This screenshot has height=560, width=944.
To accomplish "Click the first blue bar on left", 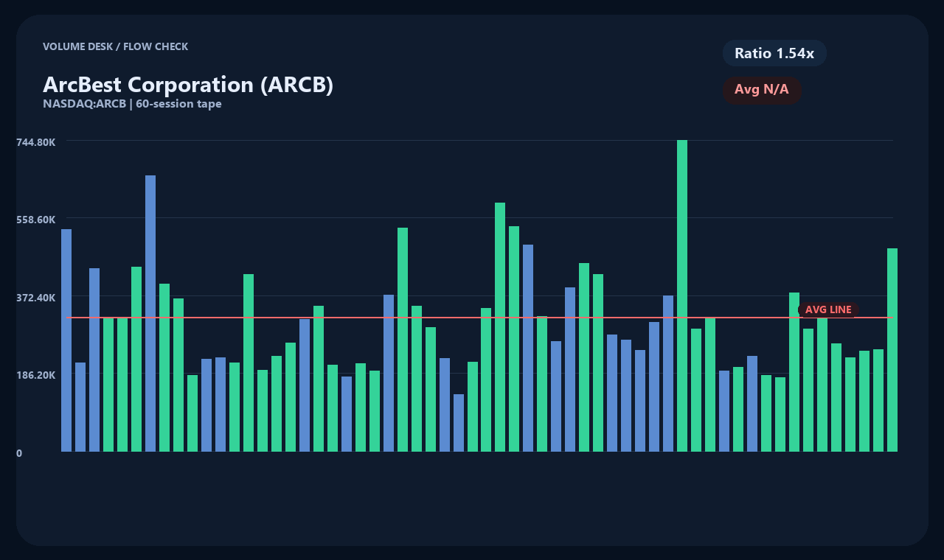I will click(x=66, y=340).
